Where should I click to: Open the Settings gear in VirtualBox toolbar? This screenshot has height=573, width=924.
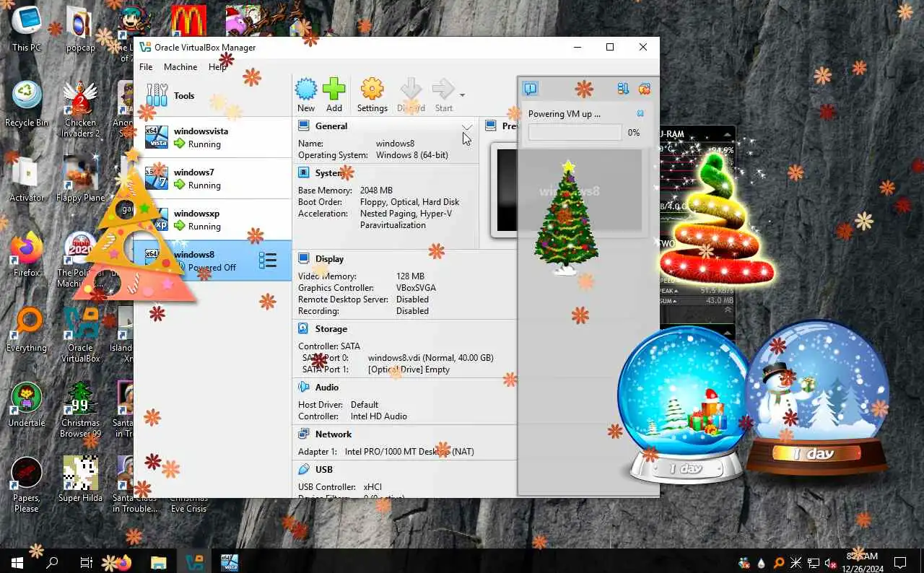[x=372, y=95]
